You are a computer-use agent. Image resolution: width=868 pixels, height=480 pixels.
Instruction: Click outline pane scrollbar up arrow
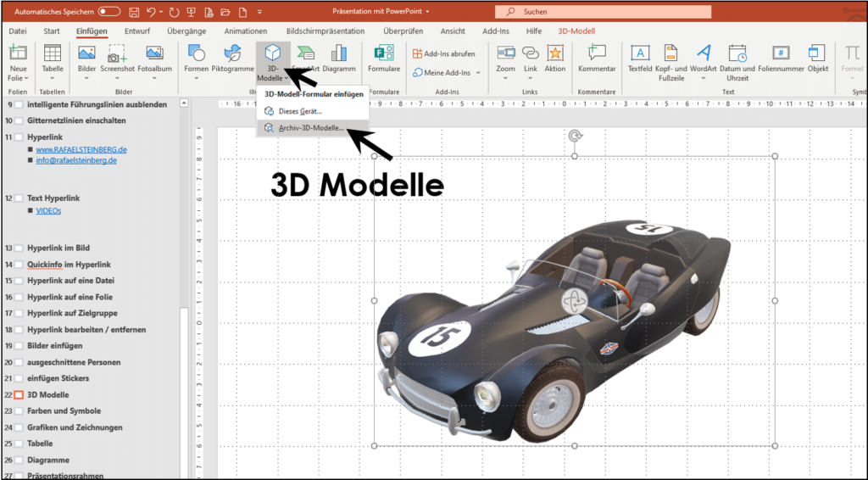coord(184,103)
